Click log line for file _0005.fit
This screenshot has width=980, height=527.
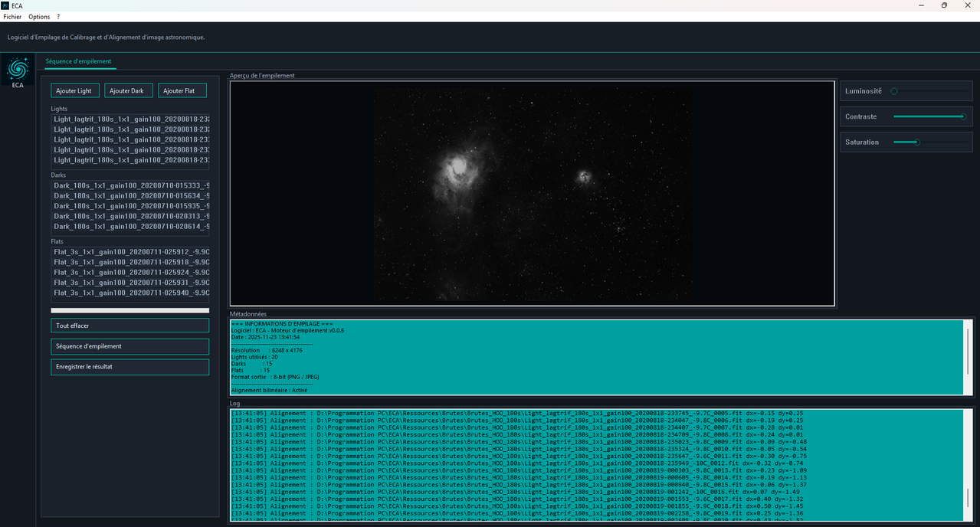click(517, 413)
